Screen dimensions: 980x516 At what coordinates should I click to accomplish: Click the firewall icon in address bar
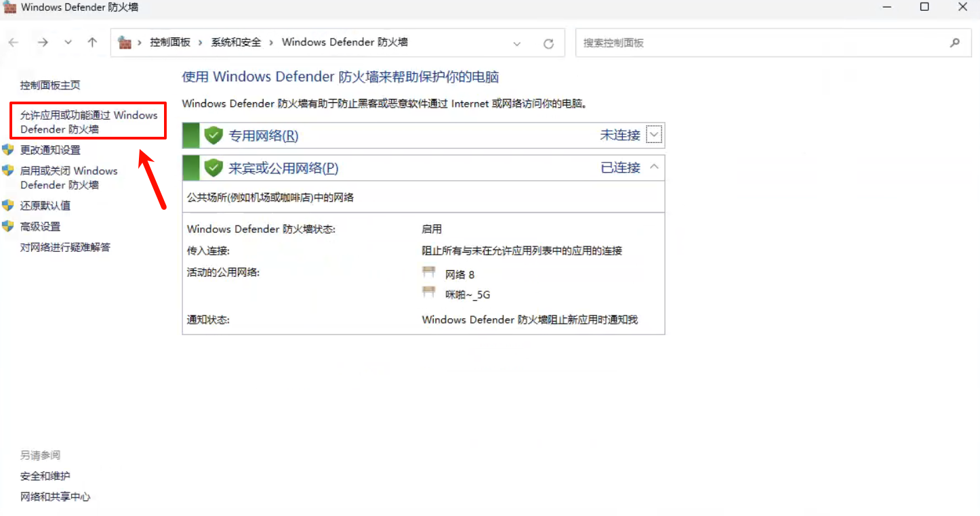(x=125, y=43)
